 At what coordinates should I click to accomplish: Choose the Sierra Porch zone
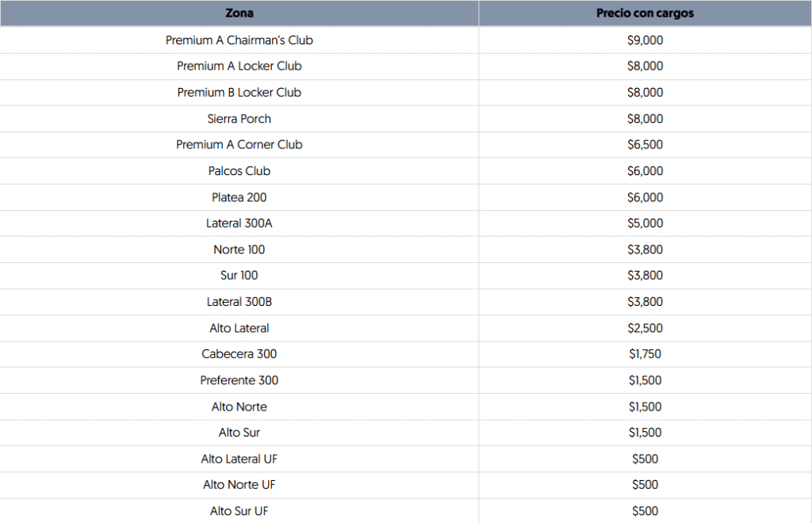[x=239, y=119]
